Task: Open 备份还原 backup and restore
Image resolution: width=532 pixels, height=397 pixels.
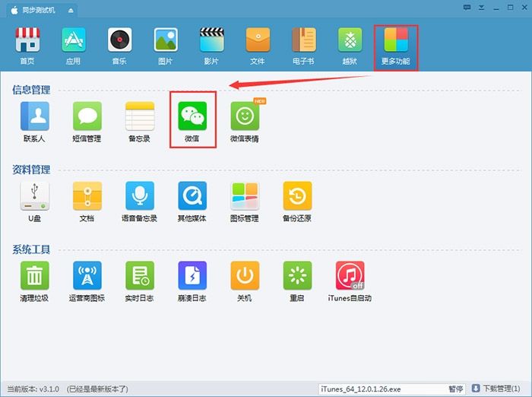Action: (297, 196)
